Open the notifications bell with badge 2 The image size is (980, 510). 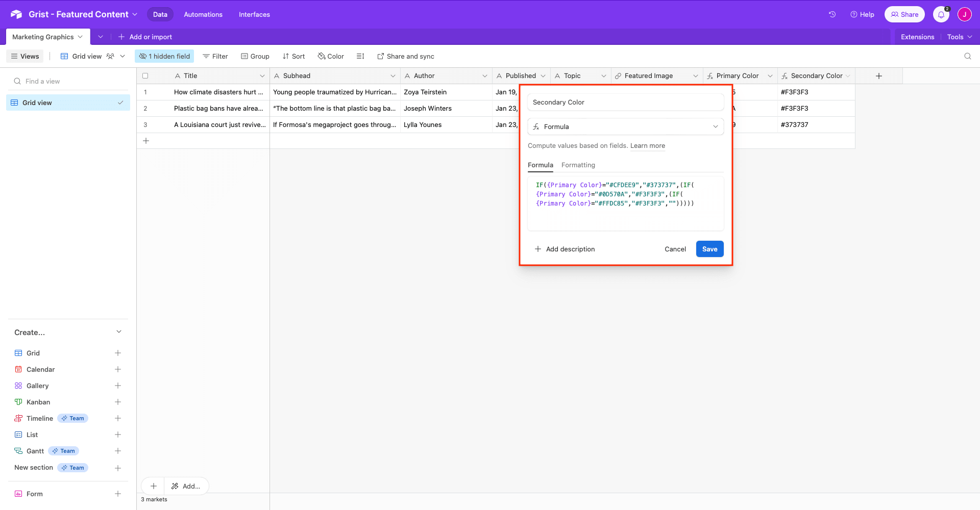941,14
